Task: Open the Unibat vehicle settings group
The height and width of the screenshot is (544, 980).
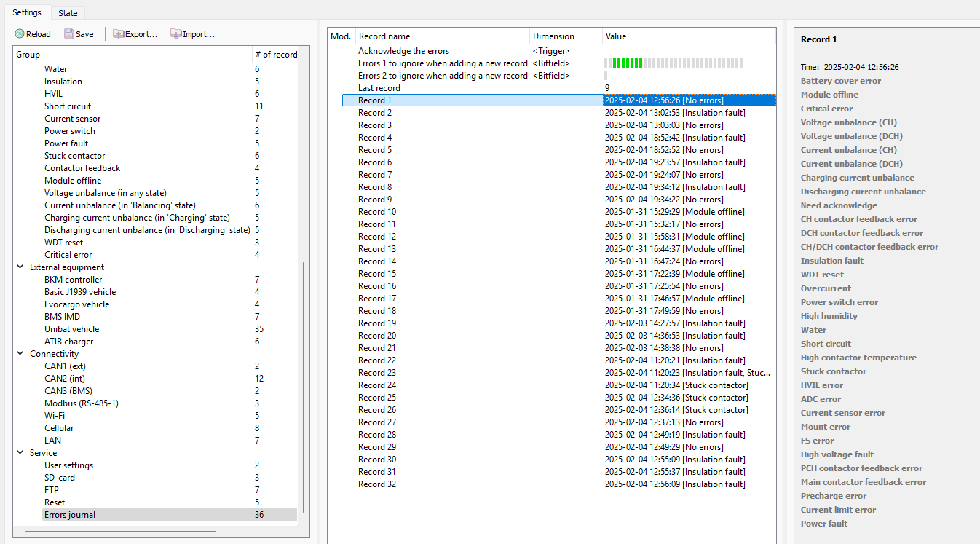Action: (71, 329)
